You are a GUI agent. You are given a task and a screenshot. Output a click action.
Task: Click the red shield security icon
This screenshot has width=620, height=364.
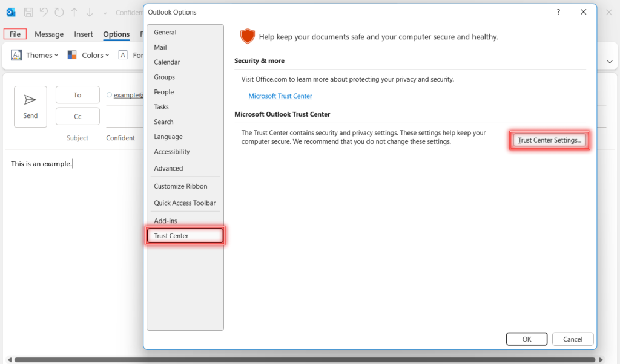(x=247, y=36)
